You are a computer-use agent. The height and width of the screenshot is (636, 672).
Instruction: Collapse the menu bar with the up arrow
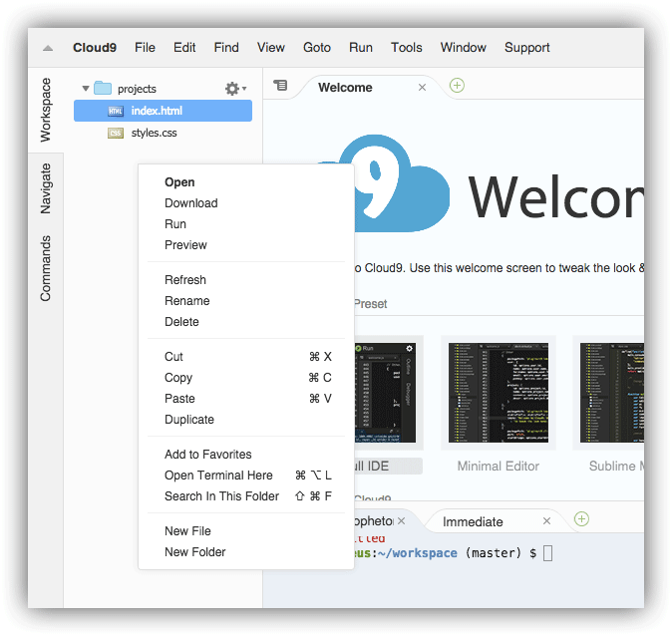tap(48, 48)
